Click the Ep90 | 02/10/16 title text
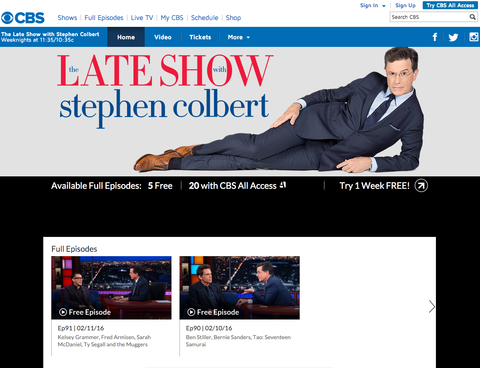 point(209,328)
